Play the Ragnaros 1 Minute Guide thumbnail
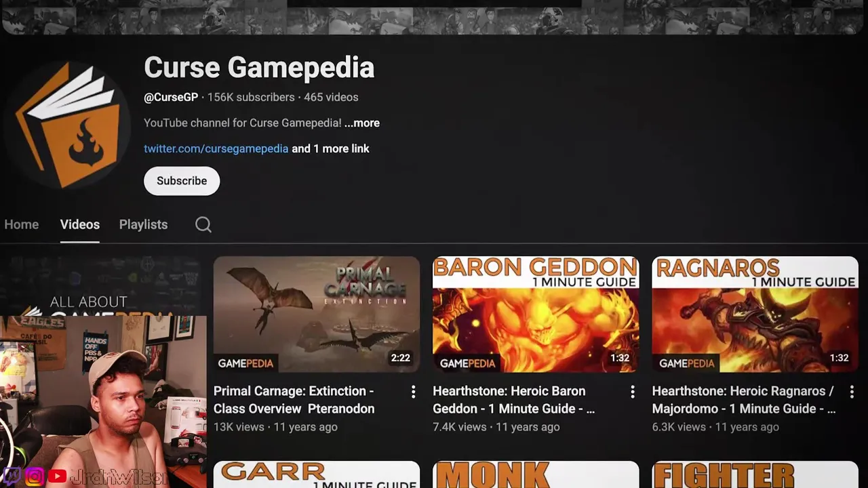 [x=755, y=314]
